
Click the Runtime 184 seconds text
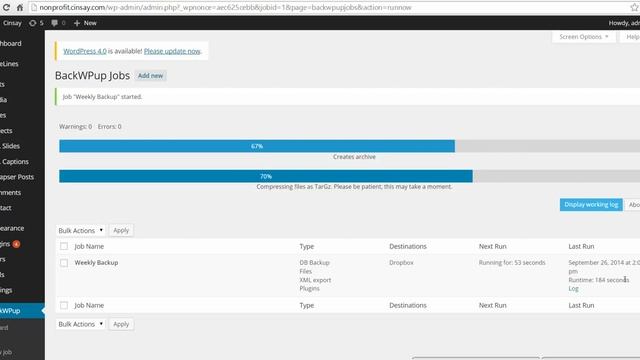pyautogui.click(x=599, y=280)
